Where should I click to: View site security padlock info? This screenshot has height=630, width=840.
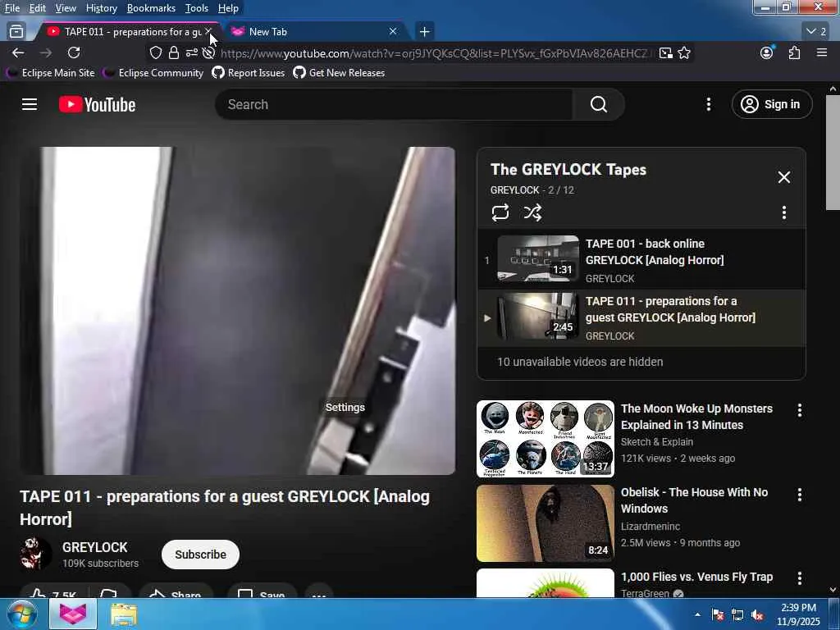(174, 52)
